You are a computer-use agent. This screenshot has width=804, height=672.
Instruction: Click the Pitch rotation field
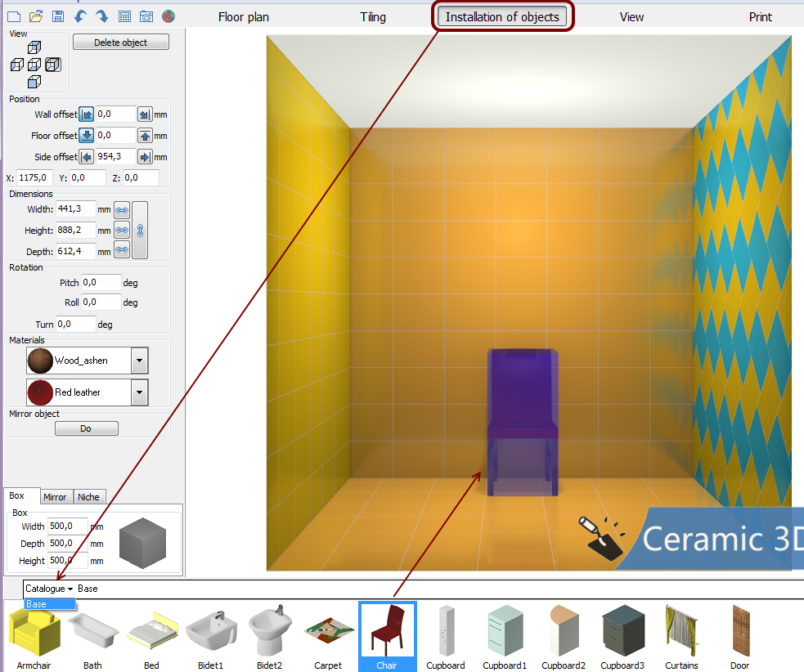pos(101,282)
